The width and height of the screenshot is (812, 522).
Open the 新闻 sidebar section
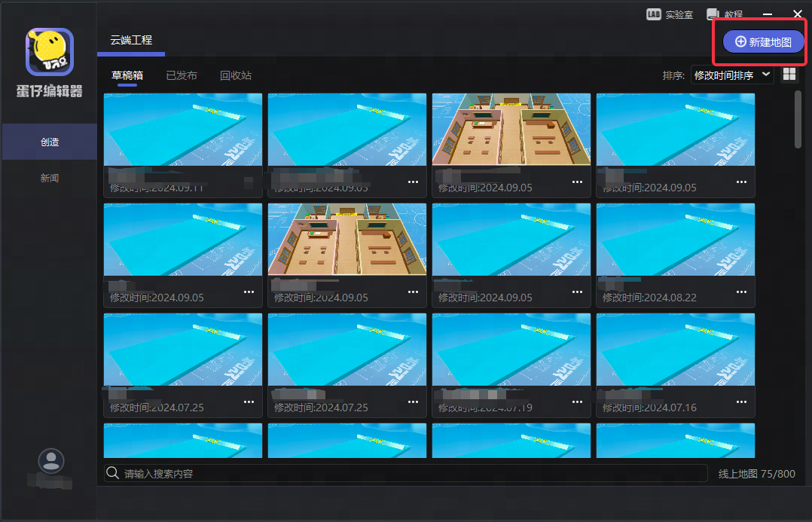50,178
